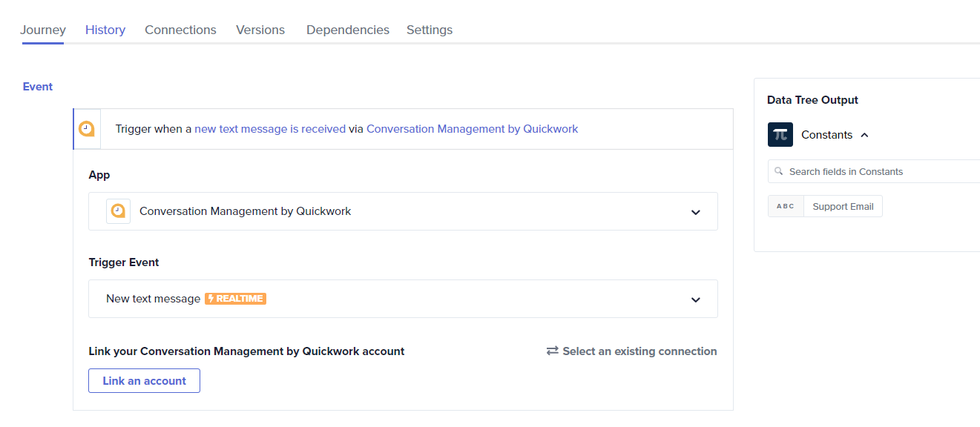Go to the Versions tab
The image size is (980, 427).
coord(260,30)
